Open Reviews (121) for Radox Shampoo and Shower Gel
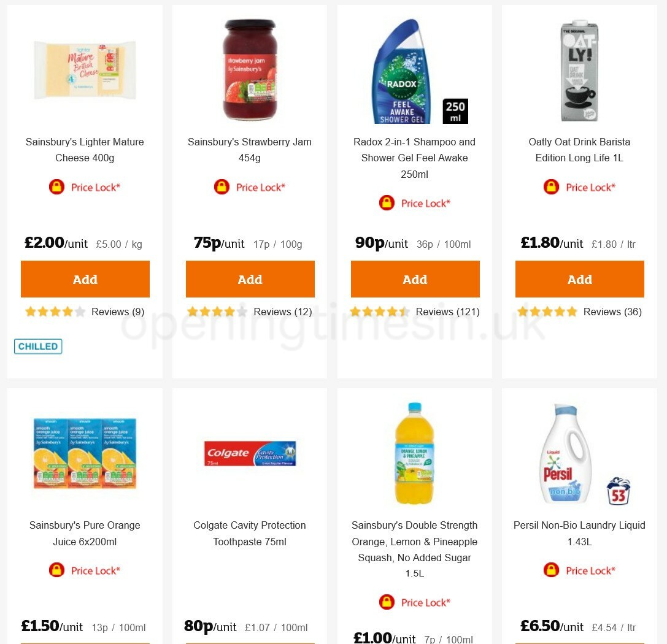Image resolution: width=667 pixels, height=644 pixels. click(450, 312)
